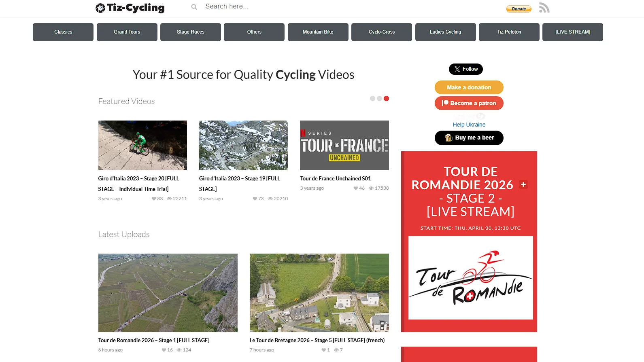Viewport: 644px width, 362px height.
Task: Open Tour de Bretagne Stage 5 thumbnail
Action: pos(319,293)
